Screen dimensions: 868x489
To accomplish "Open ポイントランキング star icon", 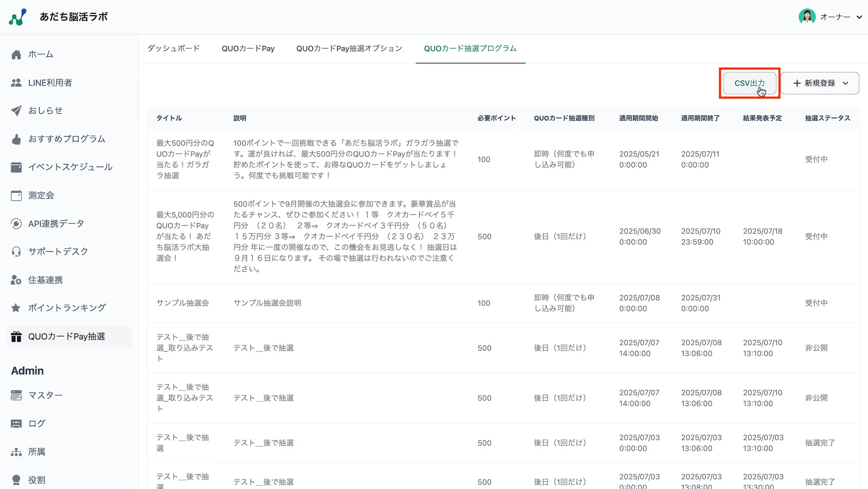I will click(16, 308).
